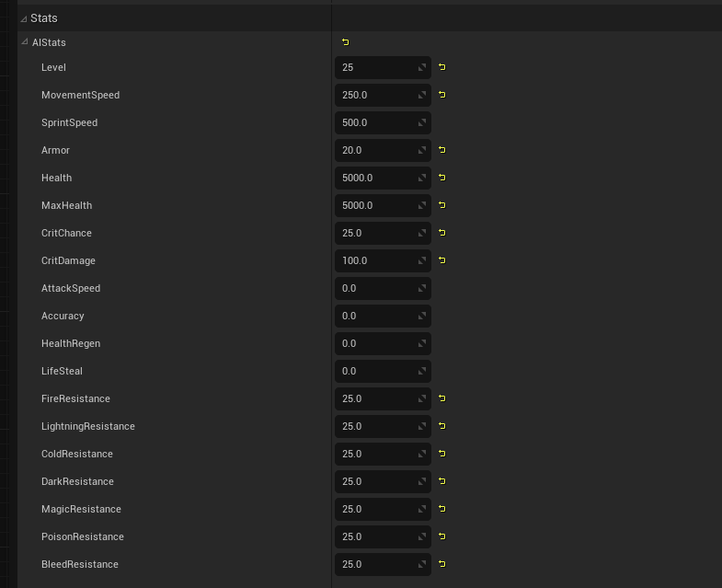Edit the MovementSpeed value field
The height and width of the screenshot is (588, 722).
(x=383, y=95)
